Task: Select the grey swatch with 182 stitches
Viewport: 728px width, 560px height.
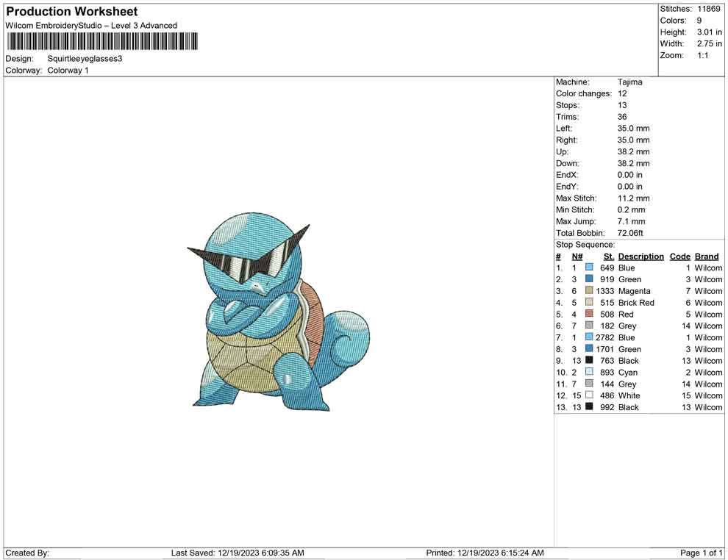Action: coord(589,326)
